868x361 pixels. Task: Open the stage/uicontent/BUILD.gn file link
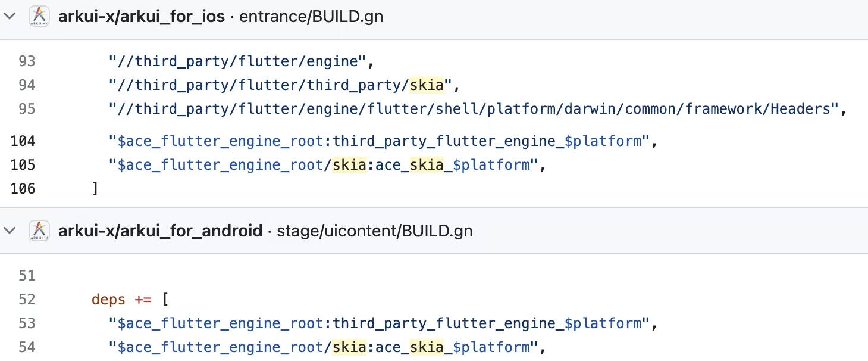pos(375,231)
